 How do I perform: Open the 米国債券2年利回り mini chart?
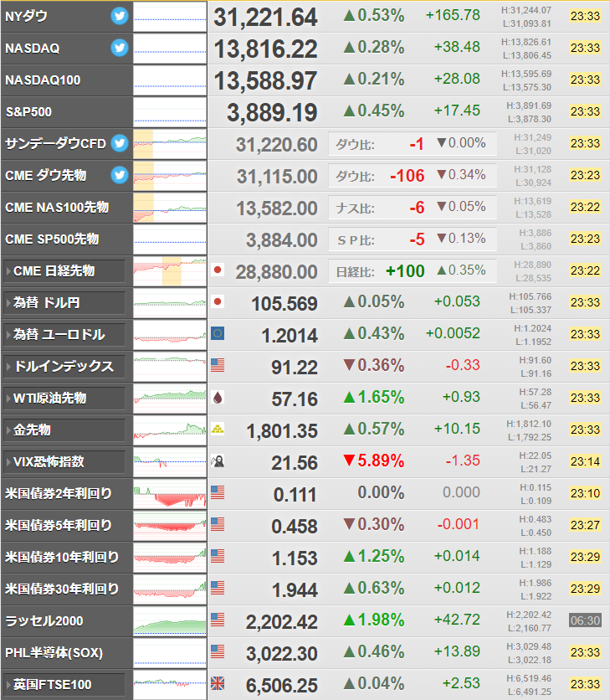coord(170,494)
